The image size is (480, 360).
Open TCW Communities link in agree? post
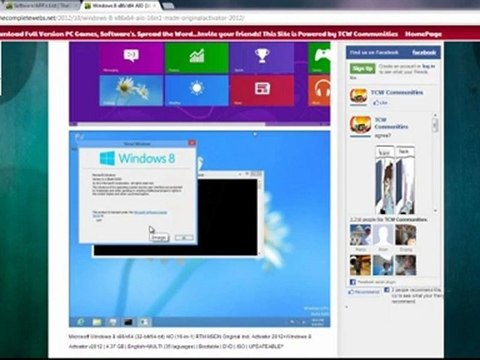(x=391, y=123)
